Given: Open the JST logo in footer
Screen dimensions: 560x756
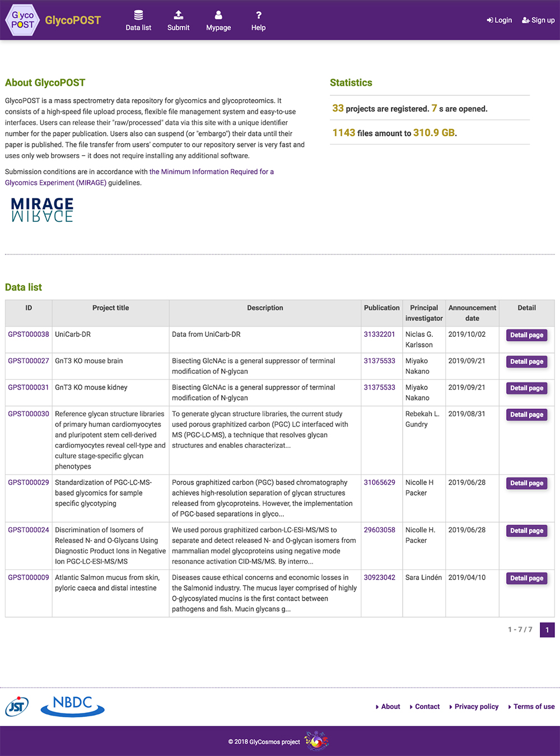Looking at the screenshot, I should click(17, 706).
